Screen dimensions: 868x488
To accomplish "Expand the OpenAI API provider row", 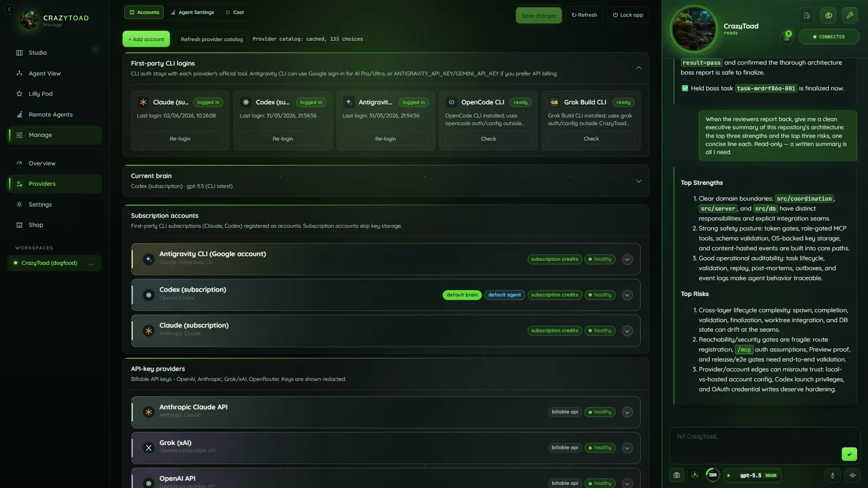I will click(627, 483).
